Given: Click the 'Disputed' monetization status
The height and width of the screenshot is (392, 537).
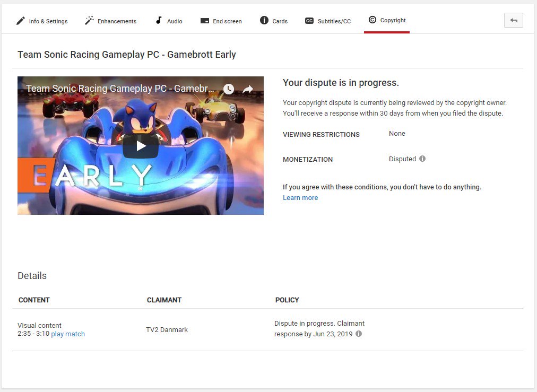Looking at the screenshot, I should [402, 159].
